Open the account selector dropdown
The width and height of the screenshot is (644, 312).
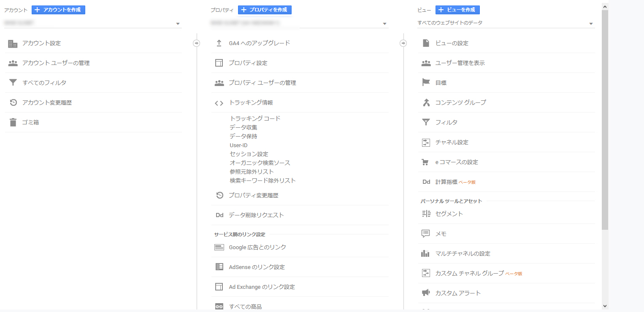[x=93, y=23]
